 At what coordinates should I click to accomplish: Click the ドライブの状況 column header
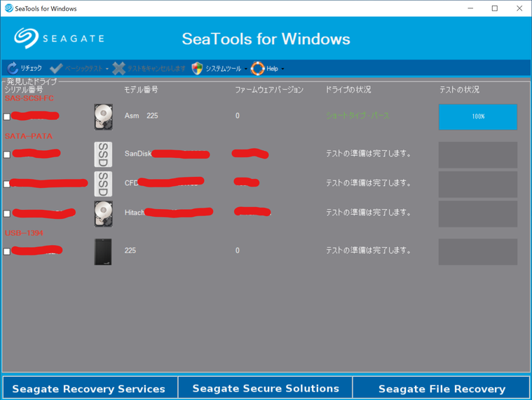pyautogui.click(x=348, y=90)
